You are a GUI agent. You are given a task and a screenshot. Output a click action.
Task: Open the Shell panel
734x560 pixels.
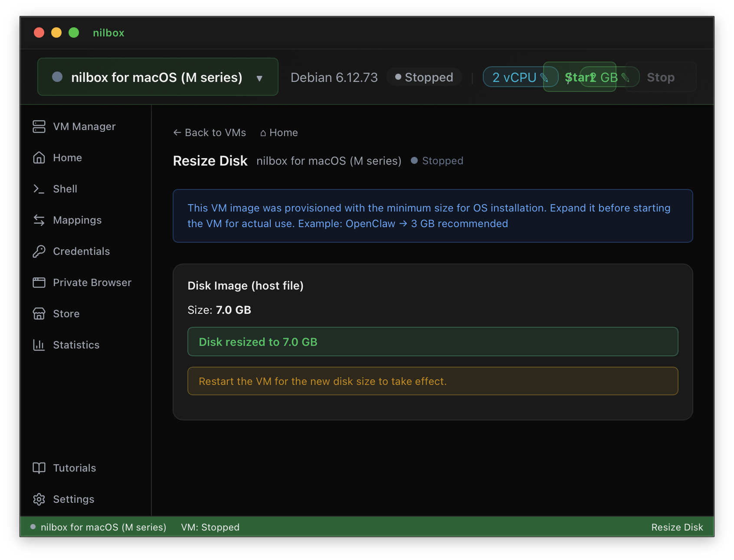click(x=66, y=189)
